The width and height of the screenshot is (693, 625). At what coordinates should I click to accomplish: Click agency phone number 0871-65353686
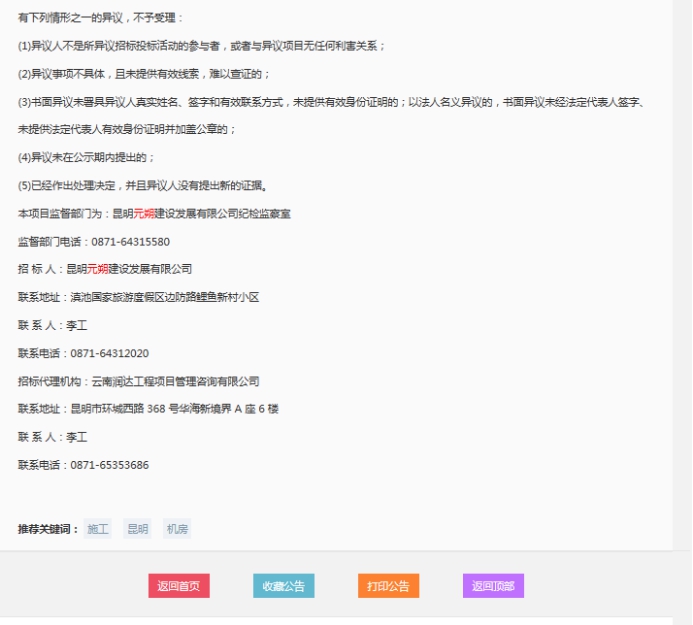coord(109,466)
